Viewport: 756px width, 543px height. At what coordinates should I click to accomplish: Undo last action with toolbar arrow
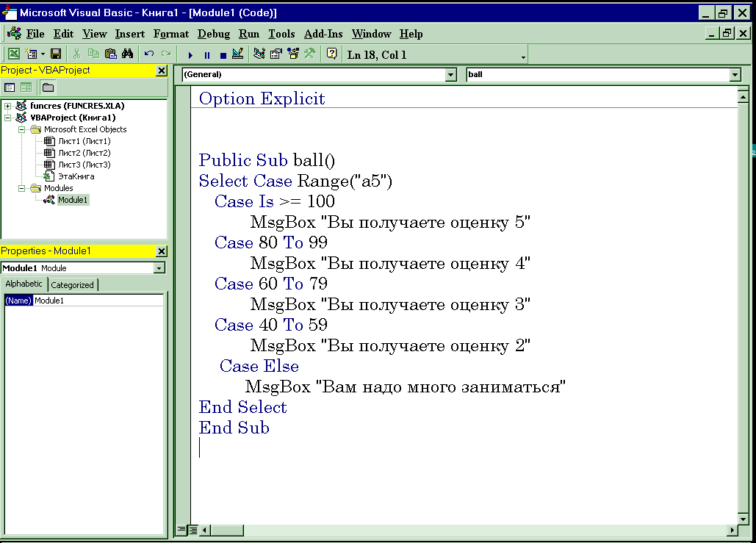[149, 54]
